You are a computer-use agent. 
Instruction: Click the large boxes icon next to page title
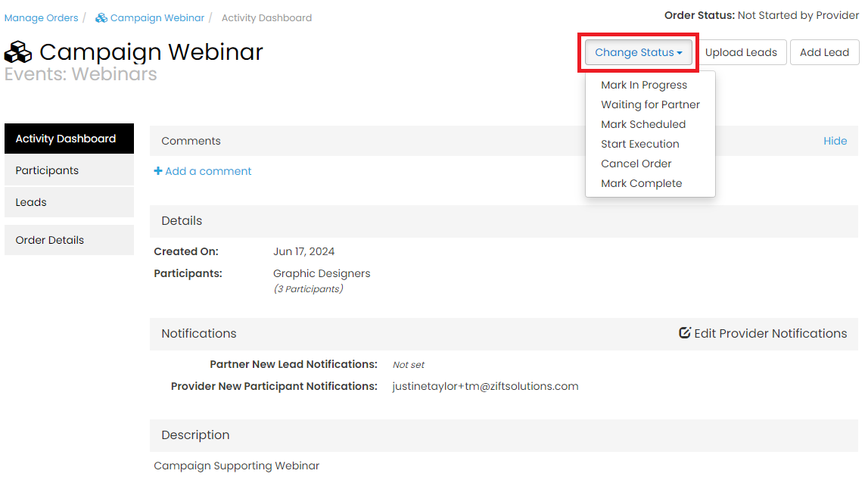(x=18, y=52)
